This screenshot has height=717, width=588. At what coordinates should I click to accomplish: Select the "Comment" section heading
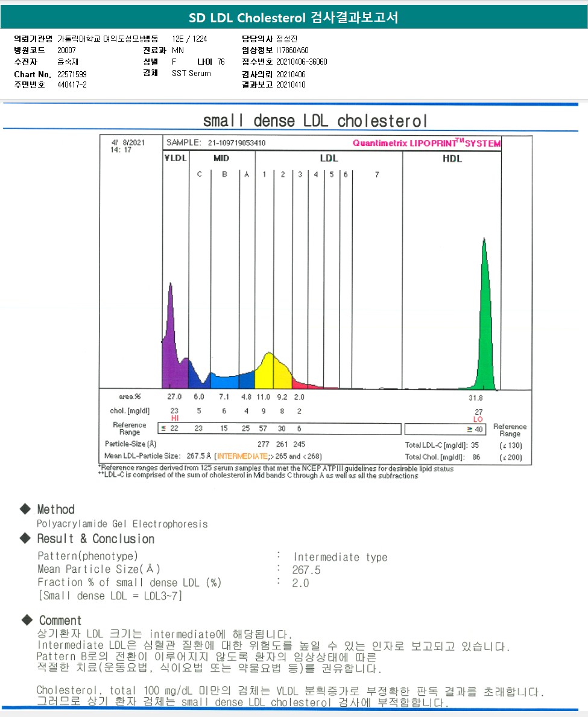click(x=60, y=620)
